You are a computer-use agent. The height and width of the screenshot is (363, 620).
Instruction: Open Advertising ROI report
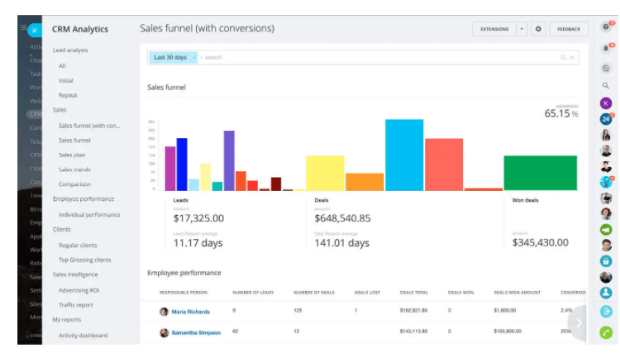pos(79,290)
